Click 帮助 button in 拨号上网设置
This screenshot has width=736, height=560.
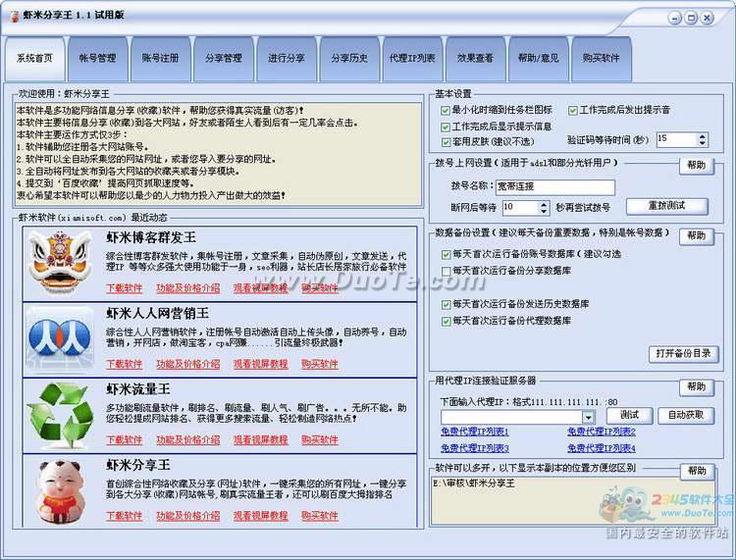pyautogui.click(x=697, y=165)
